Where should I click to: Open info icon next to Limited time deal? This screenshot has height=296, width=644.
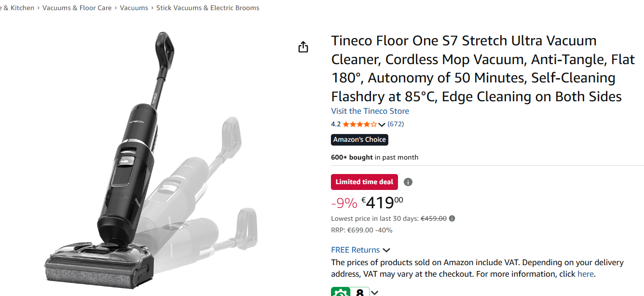point(408,182)
